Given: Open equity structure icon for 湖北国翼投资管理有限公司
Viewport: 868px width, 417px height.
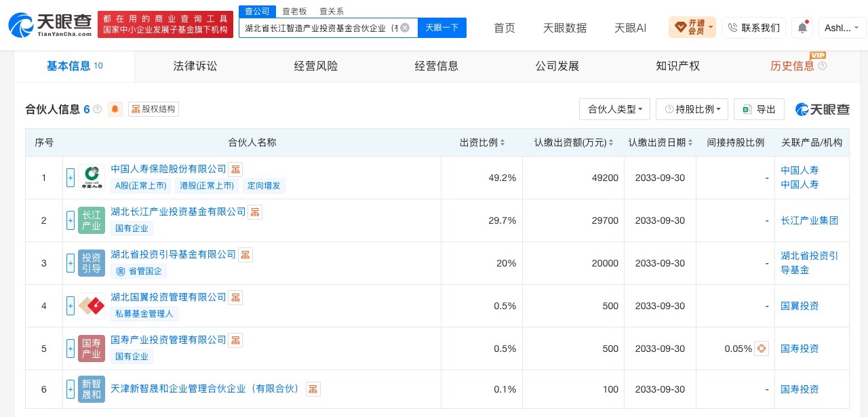Looking at the screenshot, I should coord(235,297).
